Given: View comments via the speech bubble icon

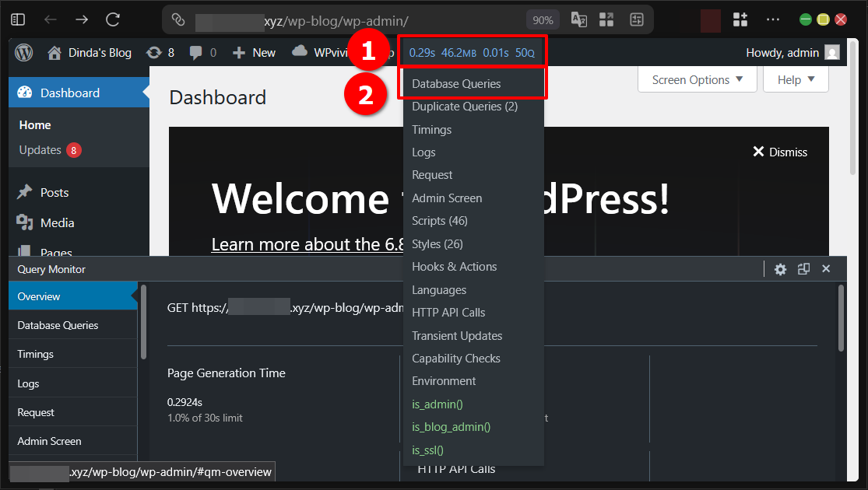Looking at the screenshot, I should point(194,52).
